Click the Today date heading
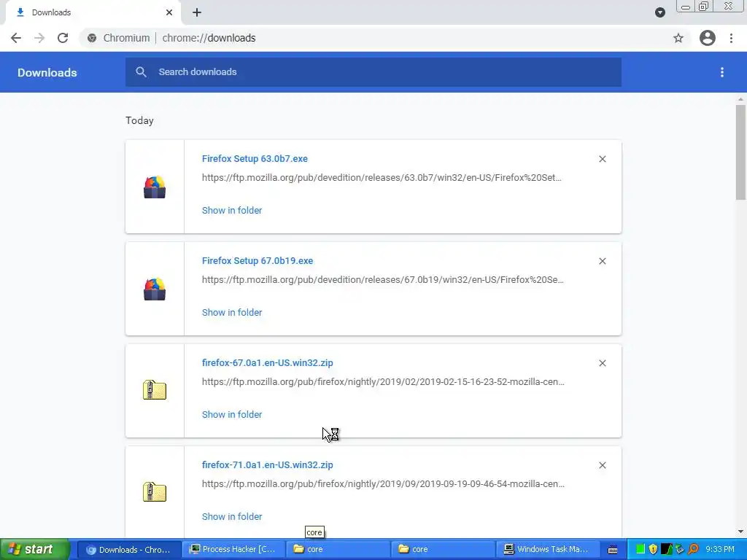 pos(139,120)
